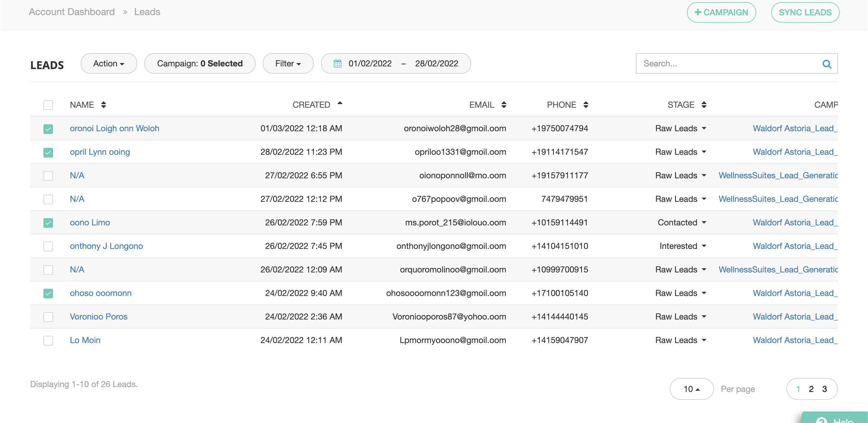Check the select-all leads checkbox
Viewport: 868px width, 423px height.
pos(48,105)
